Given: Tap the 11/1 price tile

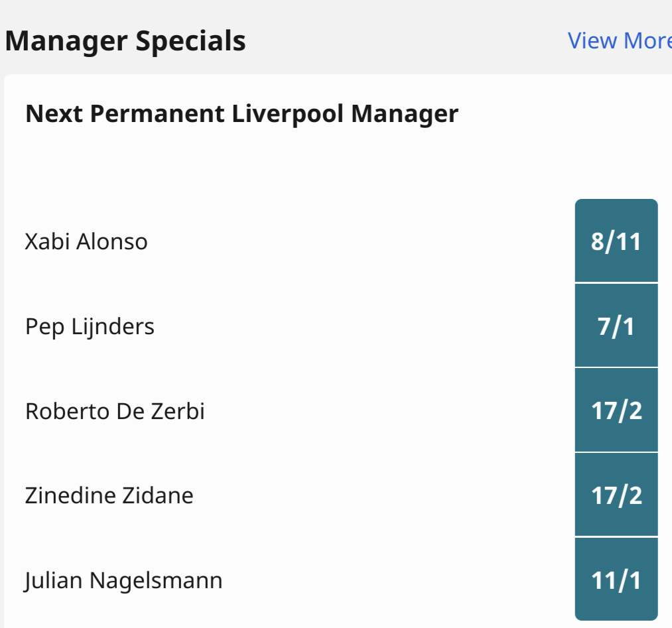Looking at the screenshot, I should pos(616,579).
